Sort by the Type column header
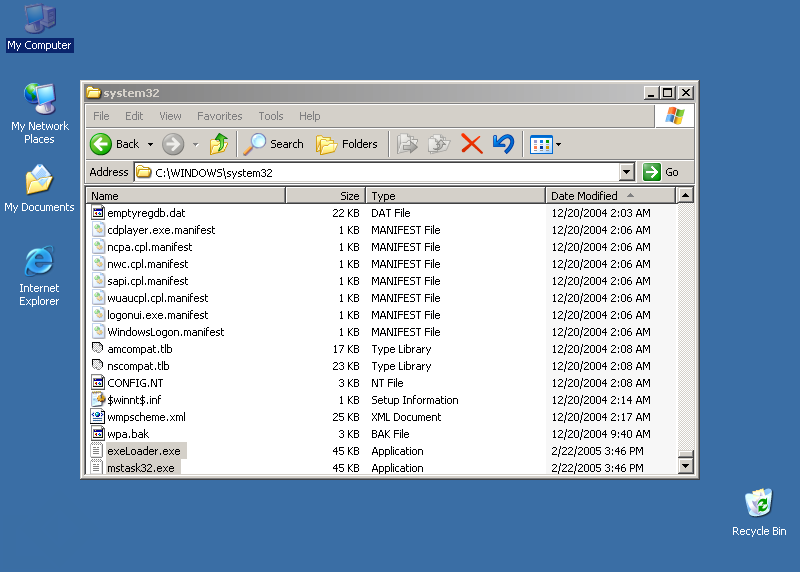800x572 pixels. point(456,196)
